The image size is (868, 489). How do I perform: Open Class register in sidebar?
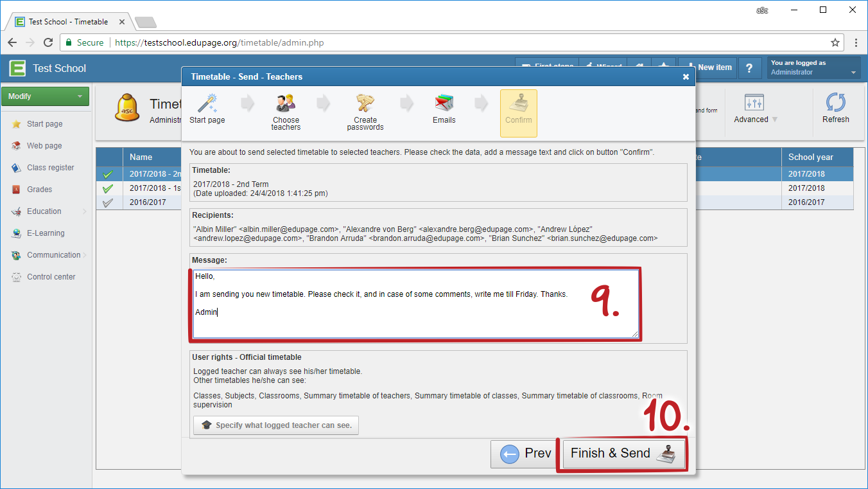(x=50, y=168)
